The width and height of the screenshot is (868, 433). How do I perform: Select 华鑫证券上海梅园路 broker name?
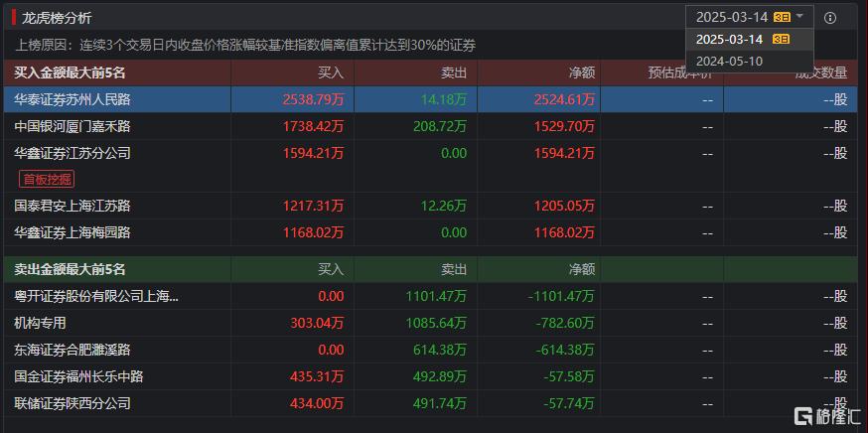tap(72, 232)
